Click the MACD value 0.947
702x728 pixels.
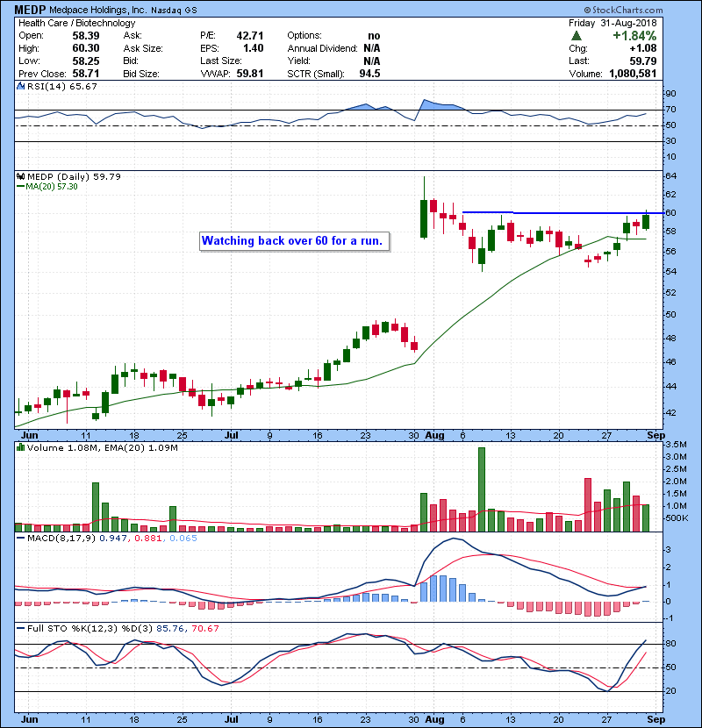(113, 539)
